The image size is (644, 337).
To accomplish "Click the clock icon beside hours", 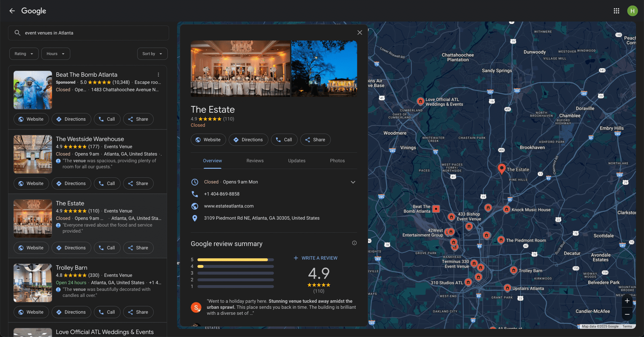I will [x=195, y=182].
